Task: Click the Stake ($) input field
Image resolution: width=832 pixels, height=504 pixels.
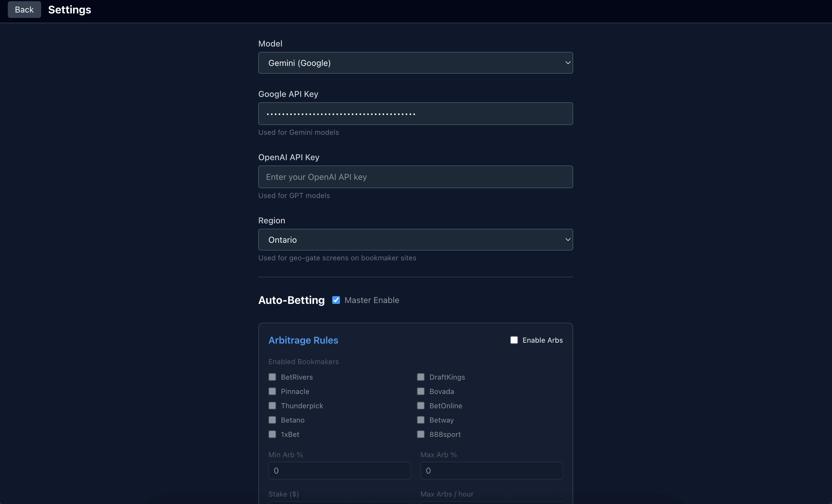Action: coord(339,503)
